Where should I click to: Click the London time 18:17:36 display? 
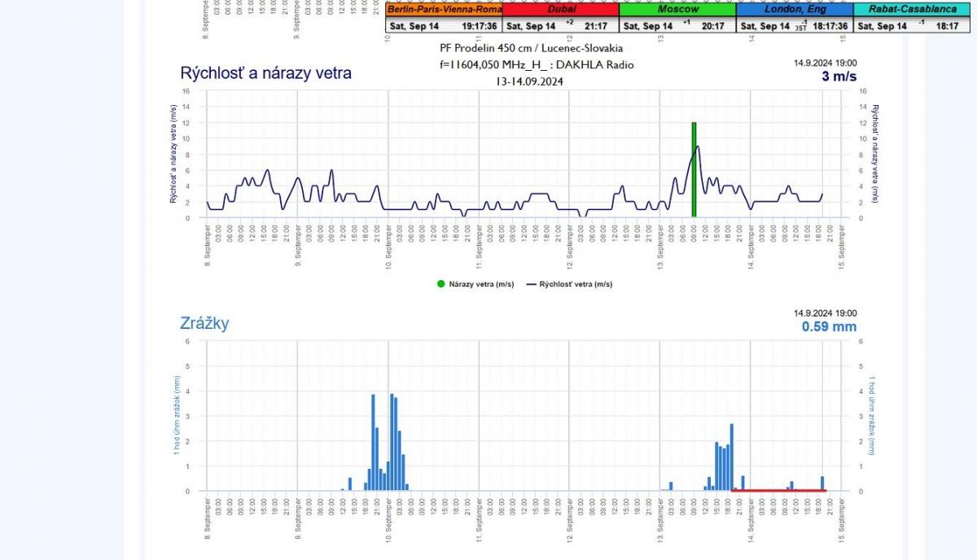tap(830, 26)
